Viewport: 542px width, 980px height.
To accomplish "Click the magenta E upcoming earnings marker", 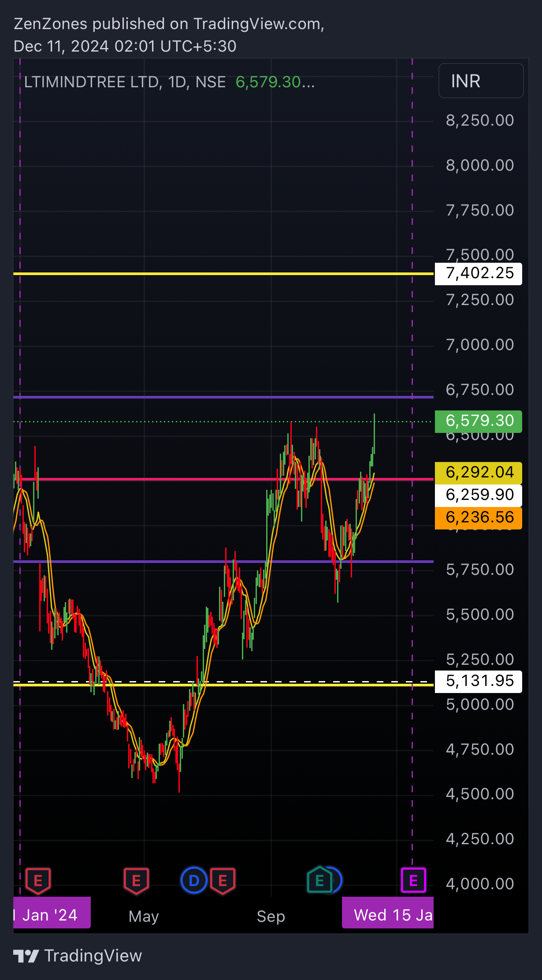I will (413, 880).
